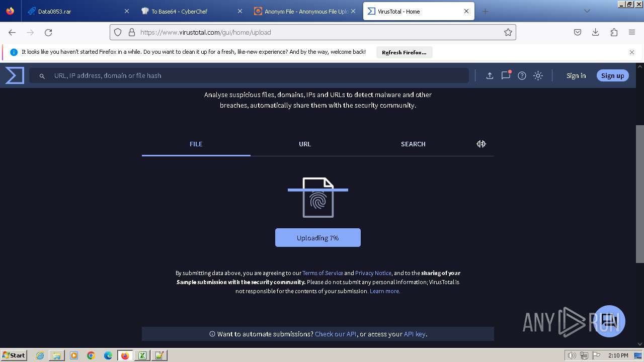Image resolution: width=644 pixels, height=362 pixels.
Task: Click the VirusTotal logo icon
Action: coord(15,75)
